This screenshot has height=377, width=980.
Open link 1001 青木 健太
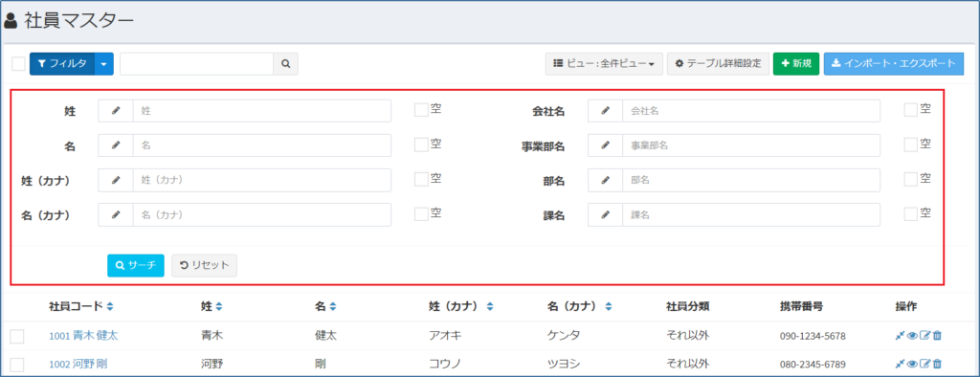83,336
